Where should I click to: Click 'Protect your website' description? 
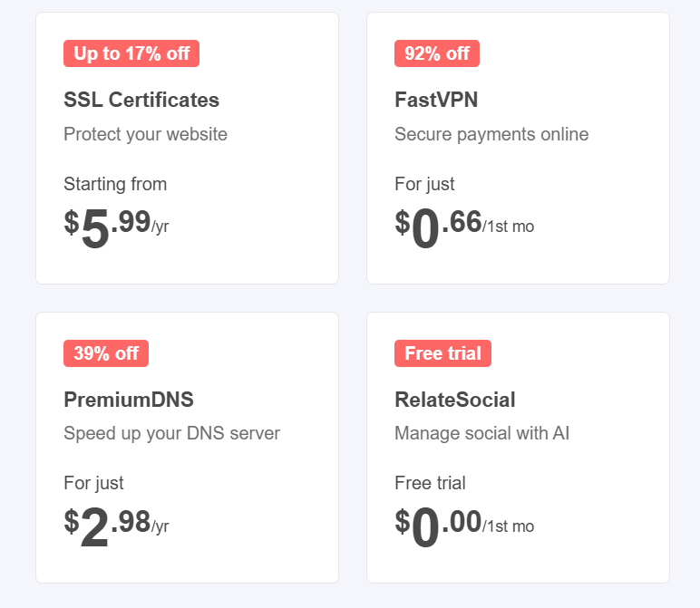(x=146, y=134)
